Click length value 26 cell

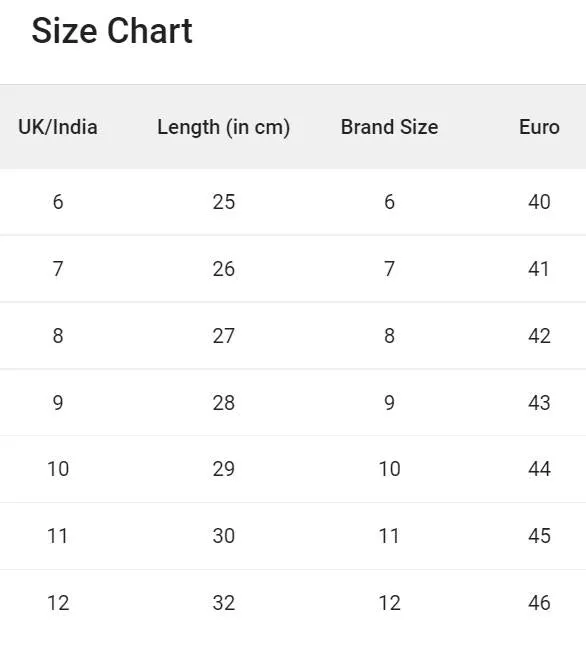click(x=224, y=269)
